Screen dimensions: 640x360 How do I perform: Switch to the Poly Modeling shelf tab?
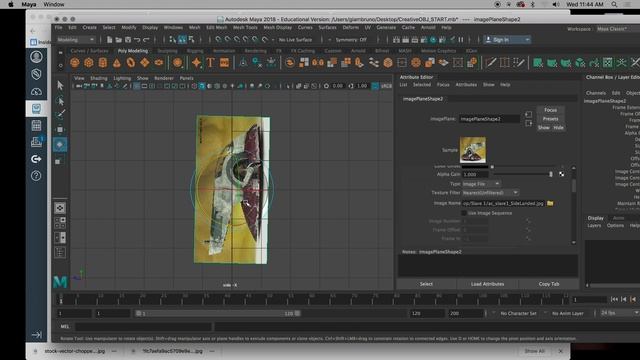[133, 51]
